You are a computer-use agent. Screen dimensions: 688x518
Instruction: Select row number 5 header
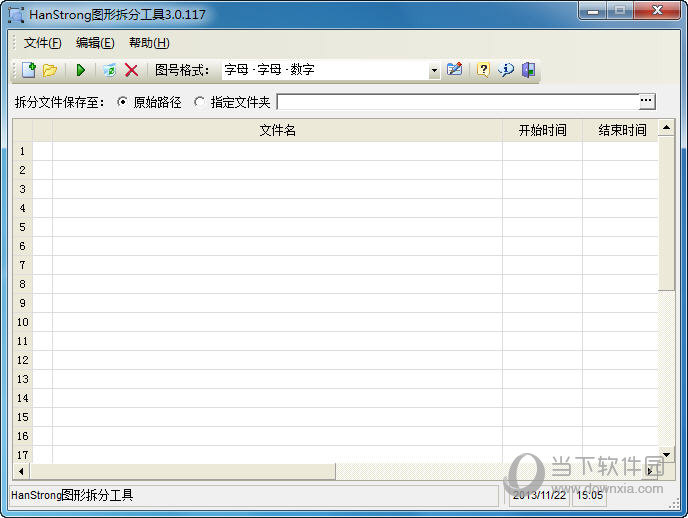[x=23, y=227]
